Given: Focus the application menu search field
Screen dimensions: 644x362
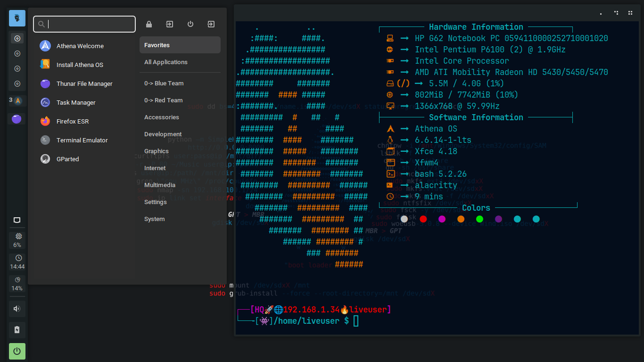Looking at the screenshot, I should tap(85, 24).
